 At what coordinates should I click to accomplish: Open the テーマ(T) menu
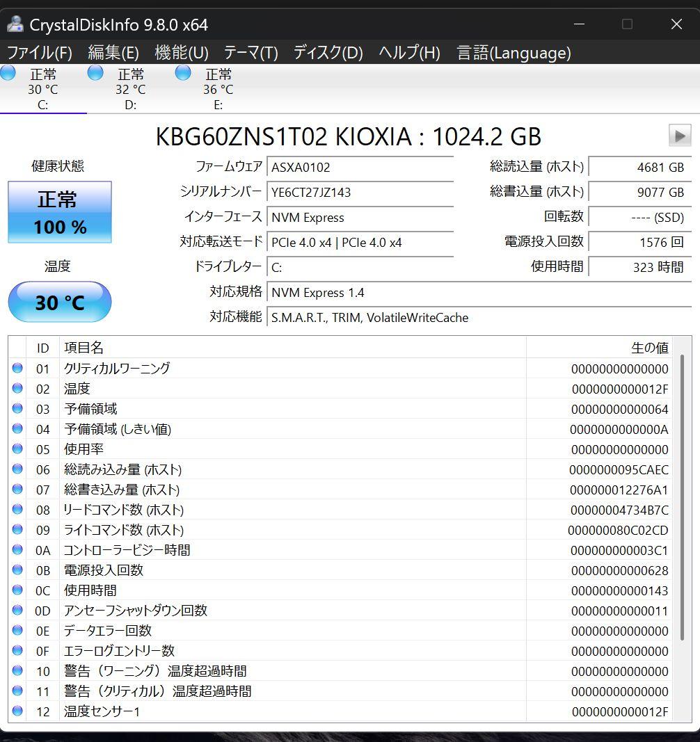point(250,53)
